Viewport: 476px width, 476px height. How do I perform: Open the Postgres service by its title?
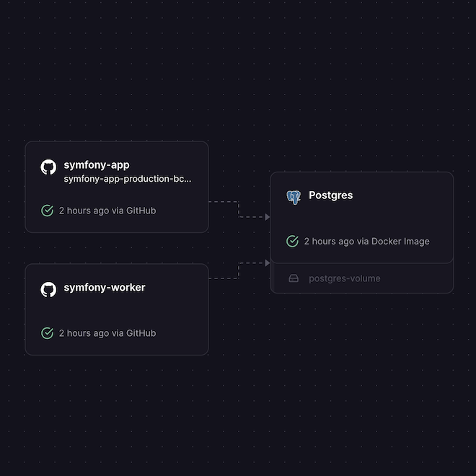coord(330,195)
